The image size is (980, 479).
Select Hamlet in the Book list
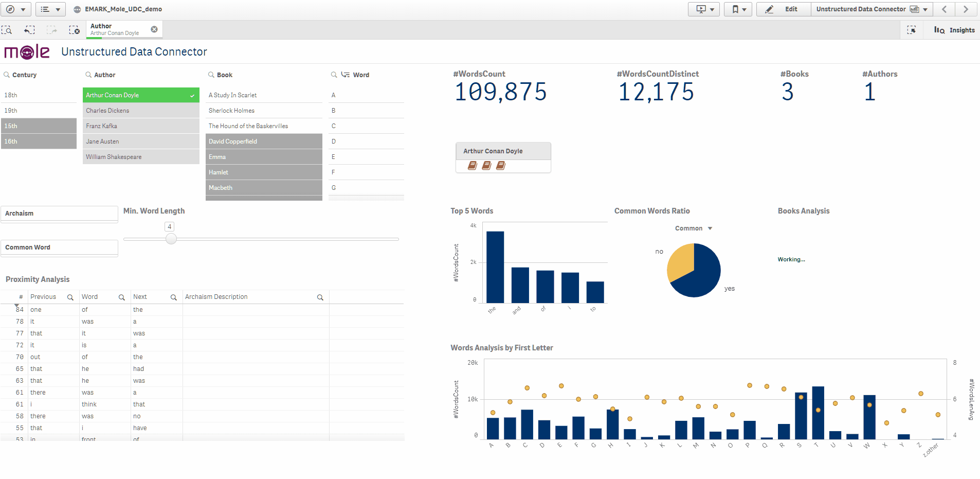[264, 172]
